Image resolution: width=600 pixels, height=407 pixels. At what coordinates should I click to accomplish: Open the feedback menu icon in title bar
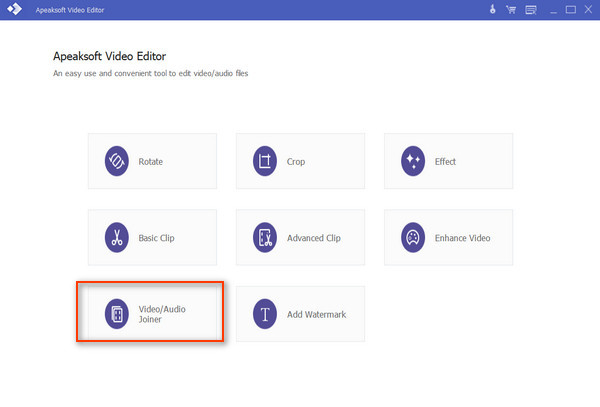(x=531, y=10)
